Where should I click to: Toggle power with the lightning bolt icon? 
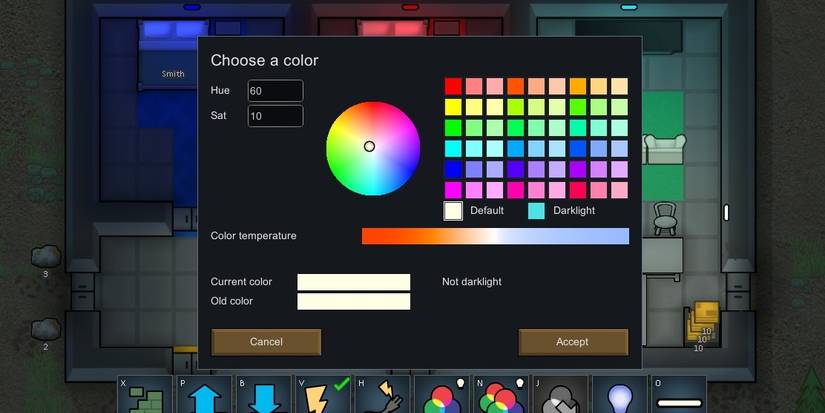point(322,396)
